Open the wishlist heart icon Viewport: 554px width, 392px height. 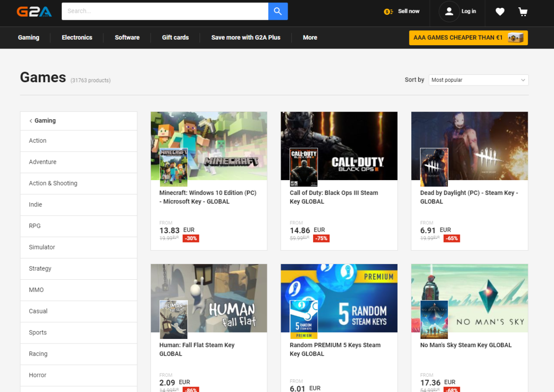500,12
